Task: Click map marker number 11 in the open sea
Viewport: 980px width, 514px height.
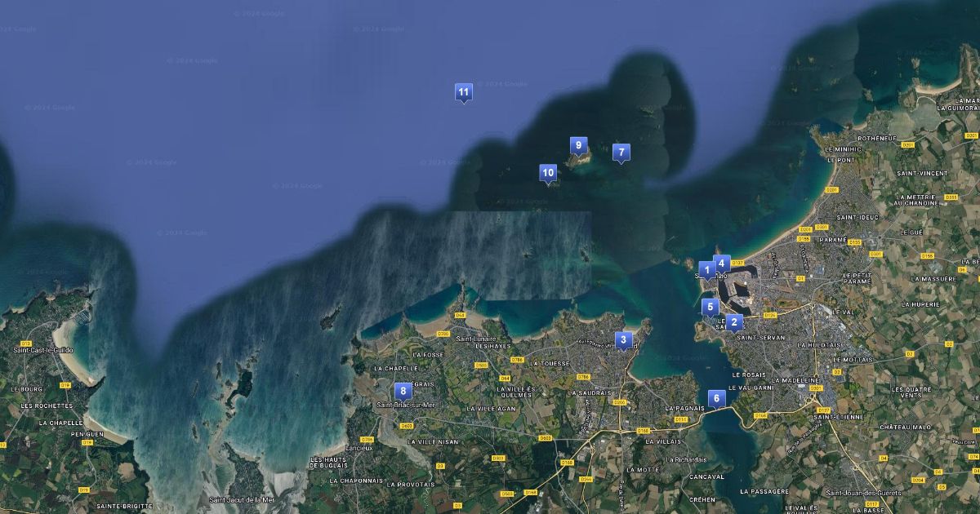Action: tap(463, 92)
